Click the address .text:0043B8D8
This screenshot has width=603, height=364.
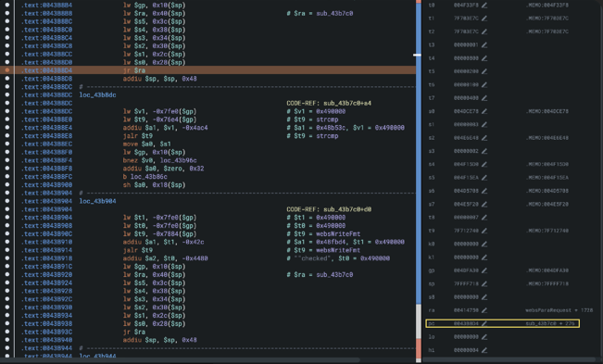(x=46, y=79)
